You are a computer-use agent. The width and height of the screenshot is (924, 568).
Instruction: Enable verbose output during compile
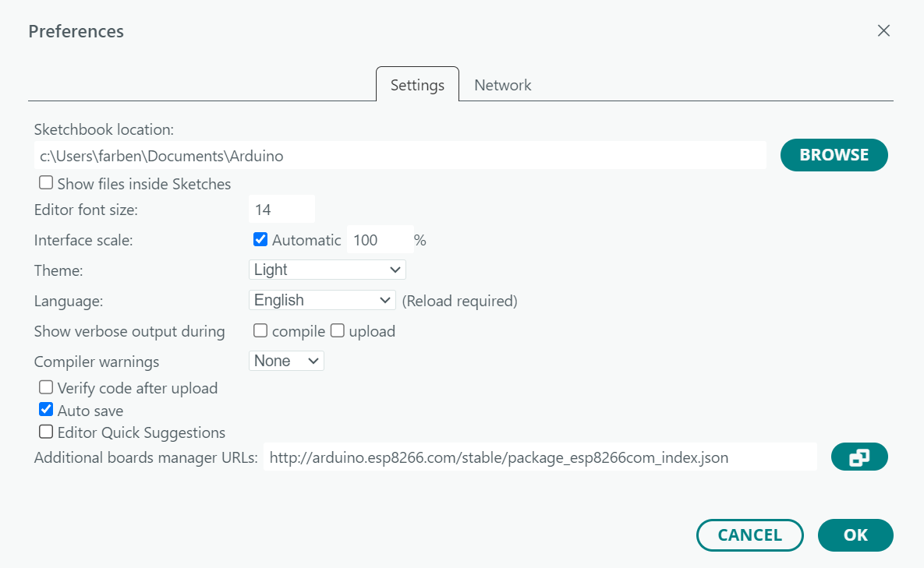point(260,330)
